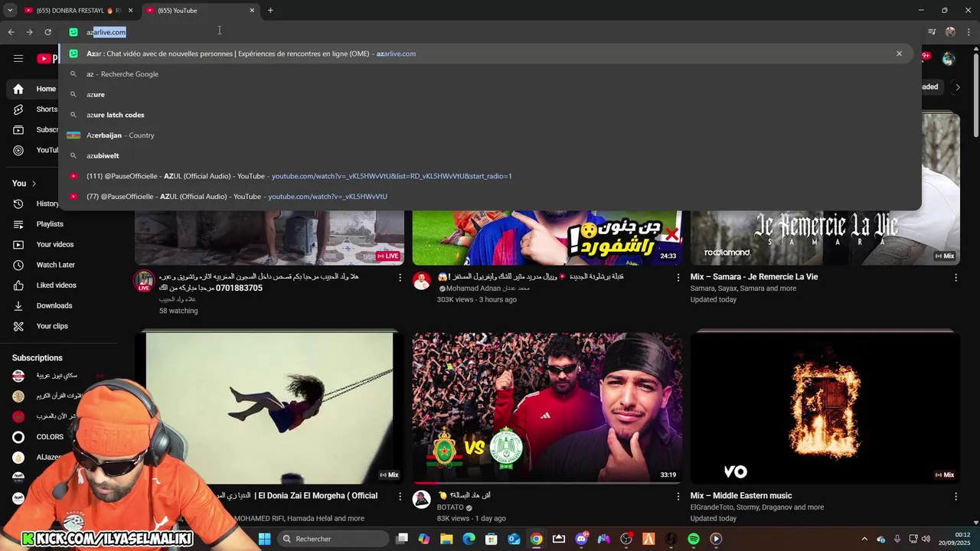Click the address bar text field
Screen dimensions: 980x551
click(490, 32)
